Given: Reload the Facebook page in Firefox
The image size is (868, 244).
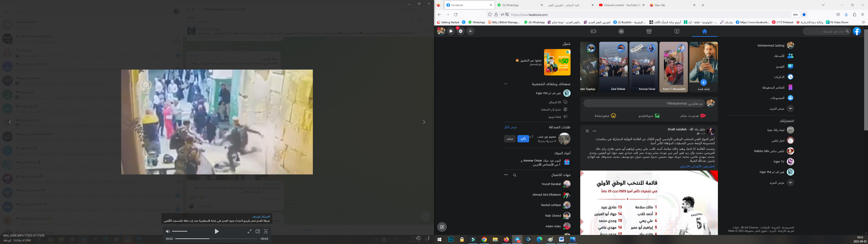Looking at the screenshot, I should (455, 14).
